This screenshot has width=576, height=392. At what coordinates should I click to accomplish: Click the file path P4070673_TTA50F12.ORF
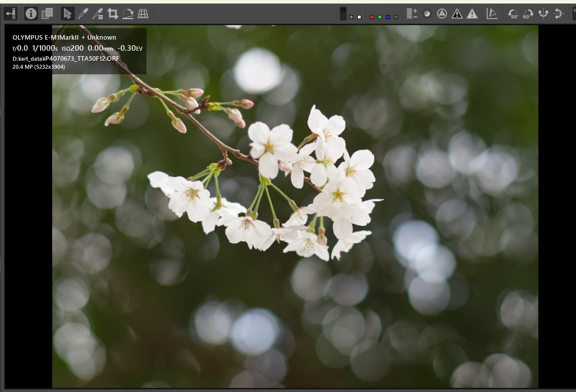[66, 58]
